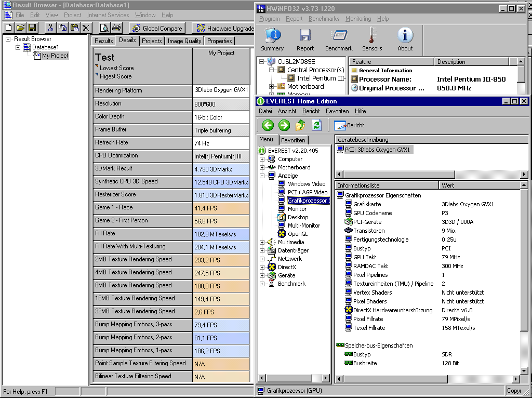The height and width of the screenshot is (399, 532).
Task: Expand the Geräte node
Action: 262,275
